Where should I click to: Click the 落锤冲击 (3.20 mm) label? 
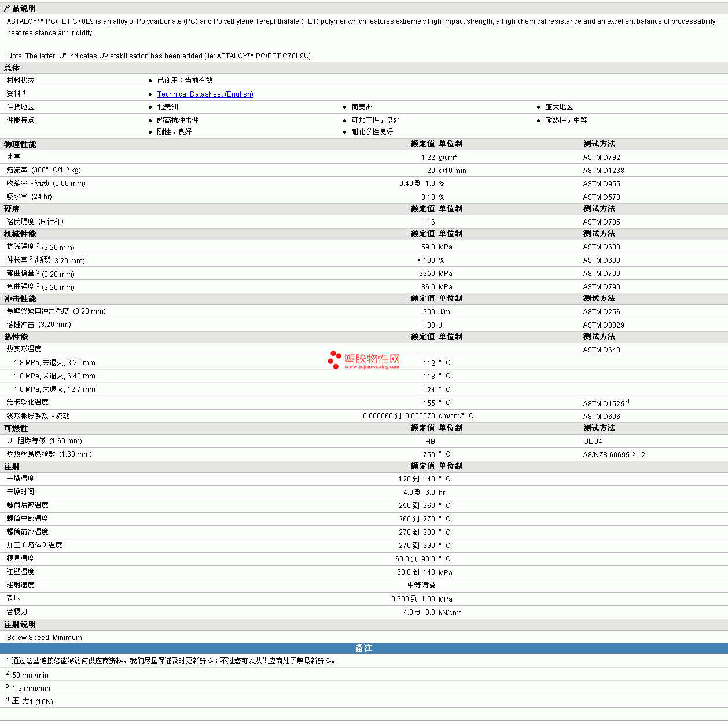click(x=39, y=325)
